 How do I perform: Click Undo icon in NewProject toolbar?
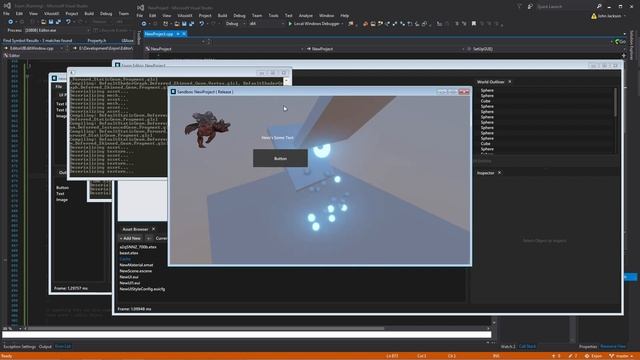[202, 24]
